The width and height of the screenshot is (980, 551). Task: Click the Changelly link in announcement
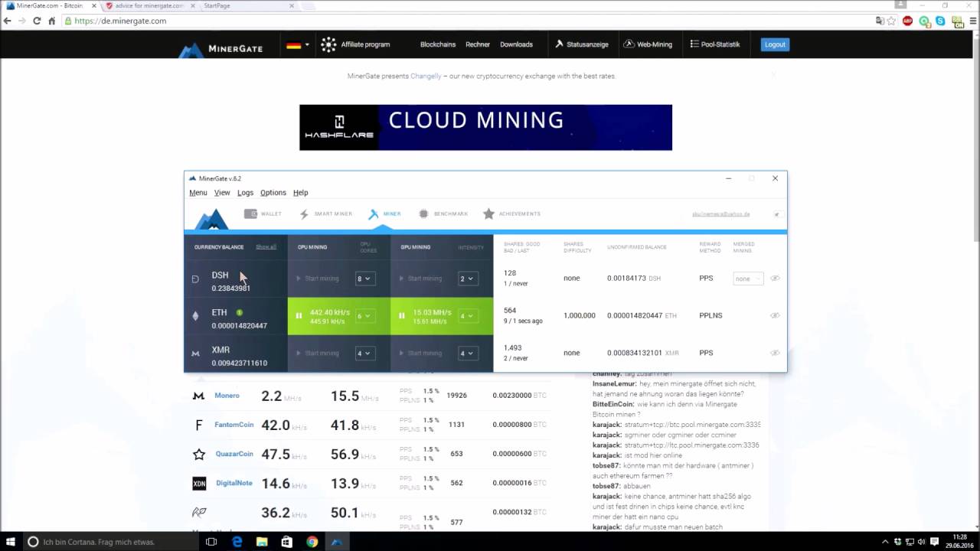(426, 76)
